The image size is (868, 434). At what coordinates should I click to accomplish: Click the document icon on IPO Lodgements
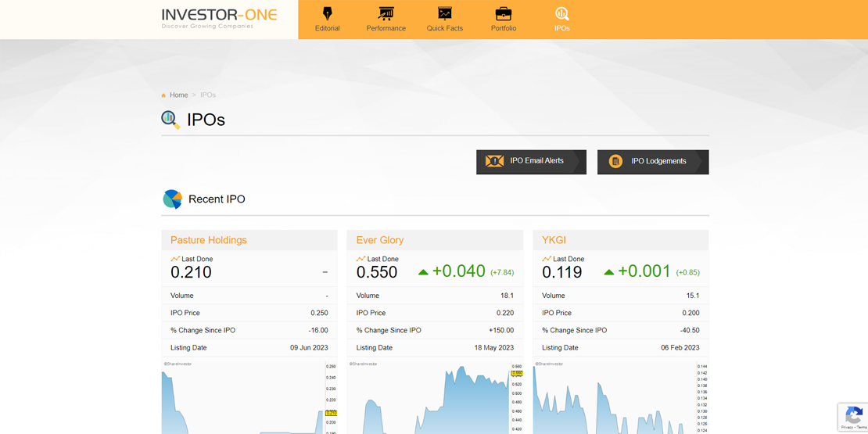coord(615,161)
